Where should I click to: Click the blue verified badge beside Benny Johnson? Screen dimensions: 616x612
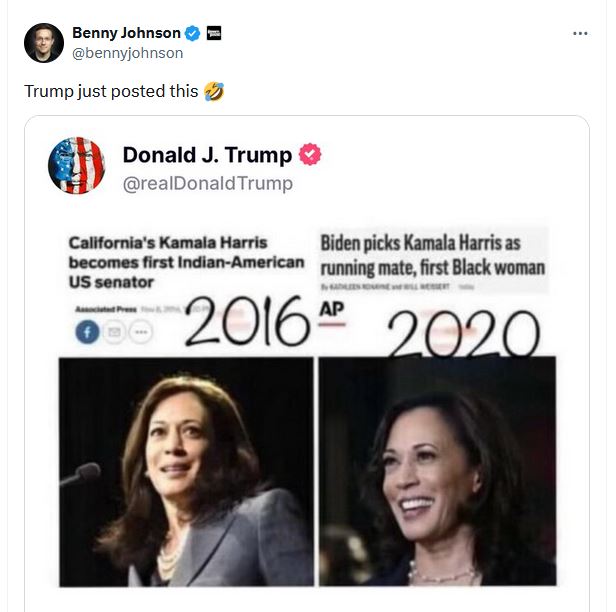pyautogui.click(x=193, y=34)
